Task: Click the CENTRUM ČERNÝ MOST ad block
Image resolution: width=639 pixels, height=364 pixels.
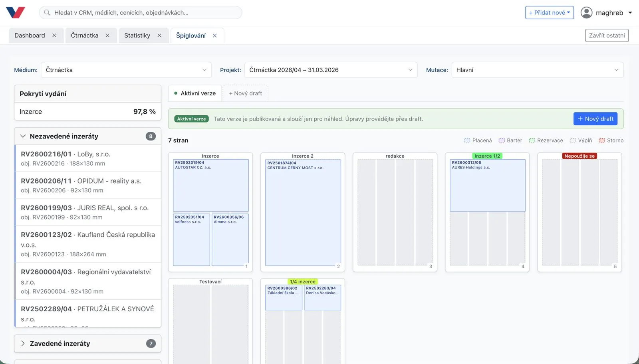Action: pos(303,213)
